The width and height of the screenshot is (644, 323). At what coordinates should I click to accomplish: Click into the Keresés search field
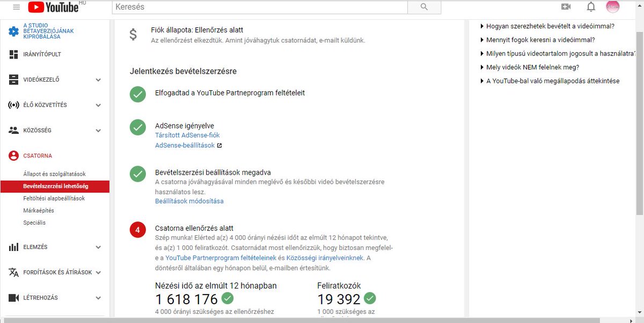pyautogui.click(x=260, y=7)
